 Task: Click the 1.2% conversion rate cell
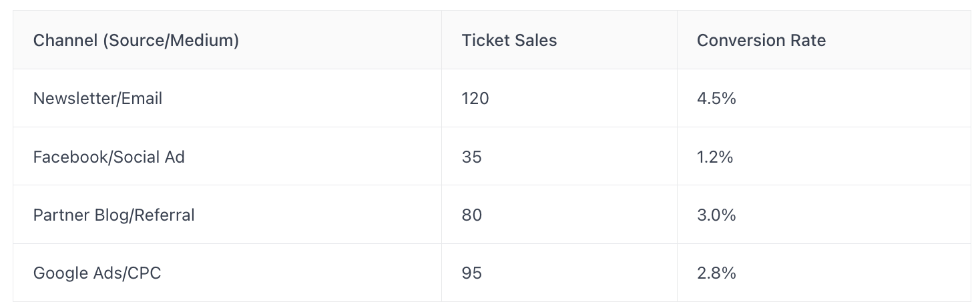point(824,157)
